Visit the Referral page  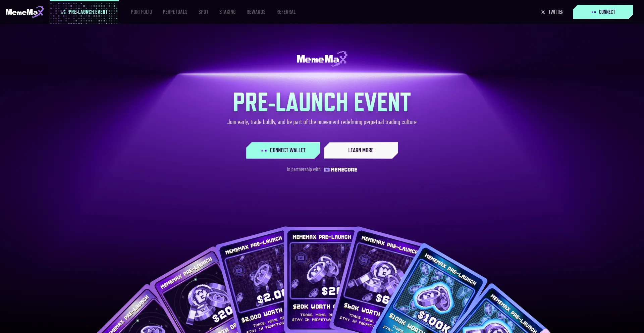[x=286, y=12]
